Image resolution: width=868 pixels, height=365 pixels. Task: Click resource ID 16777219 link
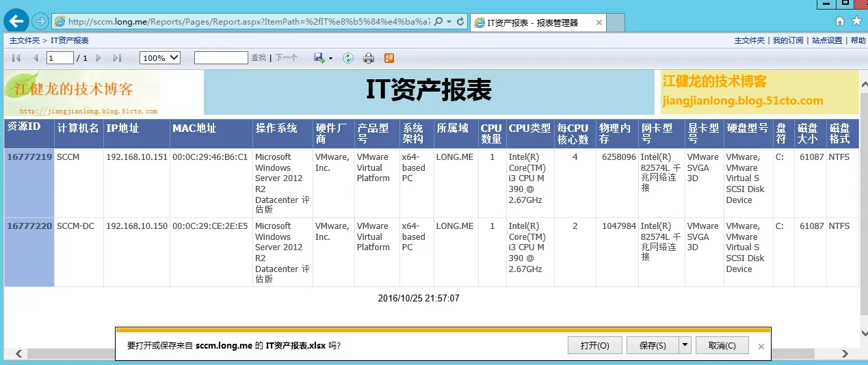[29, 157]
